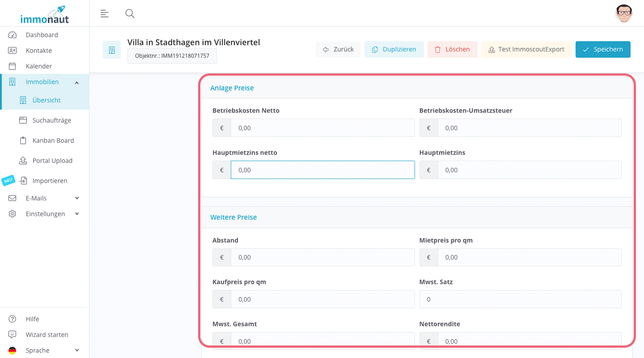Image resolution: width=644 pixels, height=358 pixels.
Task: Expand the E-Mails submenu chevron
Action: (x=77, y=198)
